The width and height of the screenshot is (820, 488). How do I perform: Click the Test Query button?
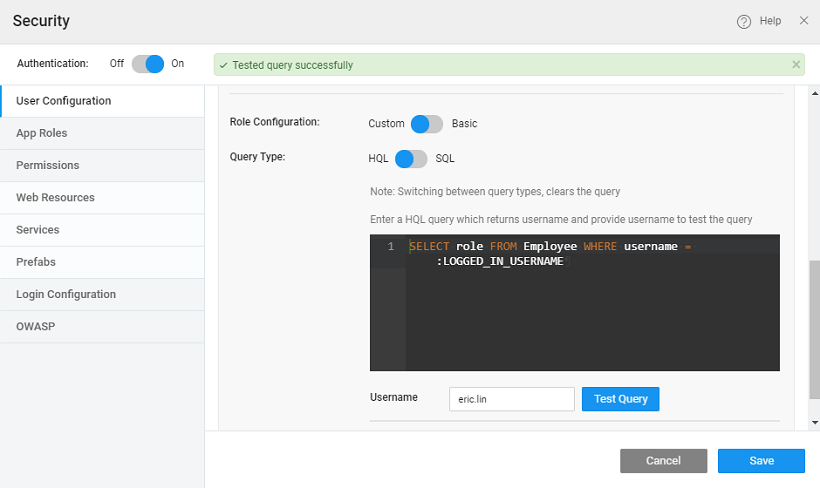coord(620,399)
